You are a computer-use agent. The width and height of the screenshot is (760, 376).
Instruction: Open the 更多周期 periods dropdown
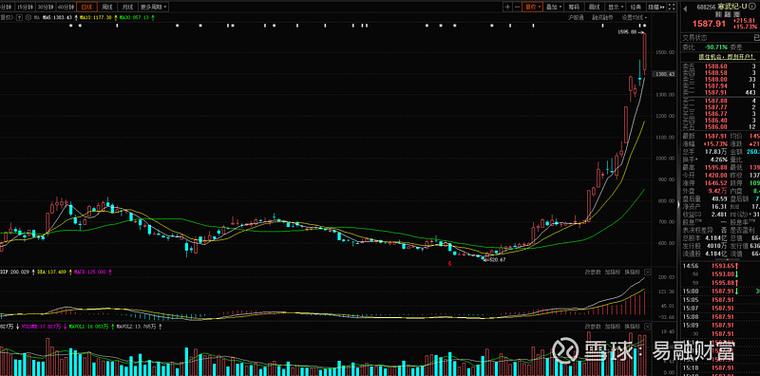click(153, 7)
